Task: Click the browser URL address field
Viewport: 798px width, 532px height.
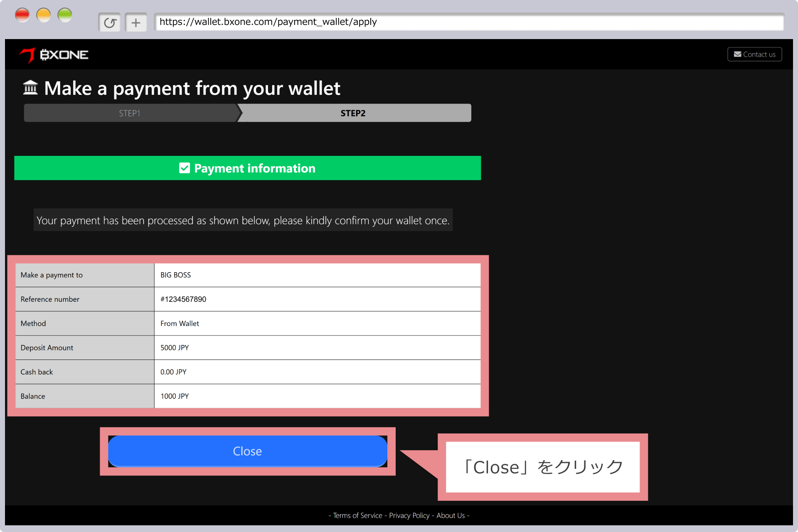Action: (x=469, y=22)
